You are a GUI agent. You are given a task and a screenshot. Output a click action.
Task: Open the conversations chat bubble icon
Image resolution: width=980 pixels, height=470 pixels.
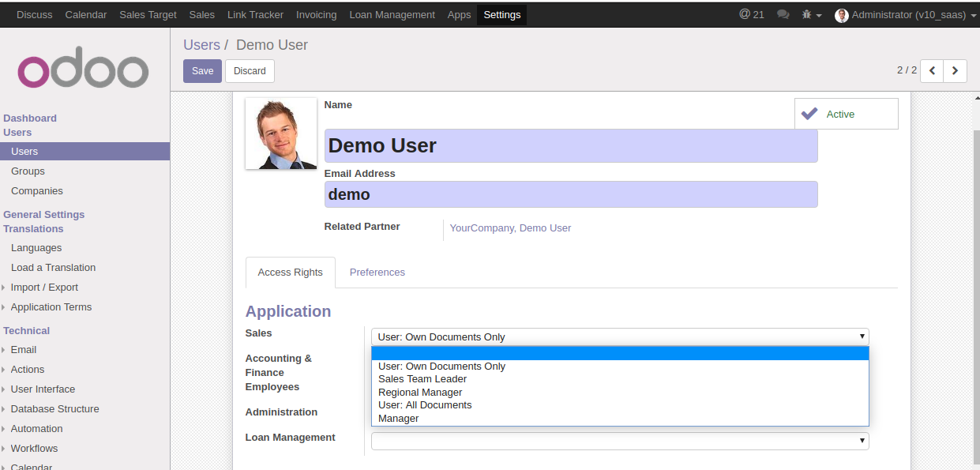tap(783, 14)
